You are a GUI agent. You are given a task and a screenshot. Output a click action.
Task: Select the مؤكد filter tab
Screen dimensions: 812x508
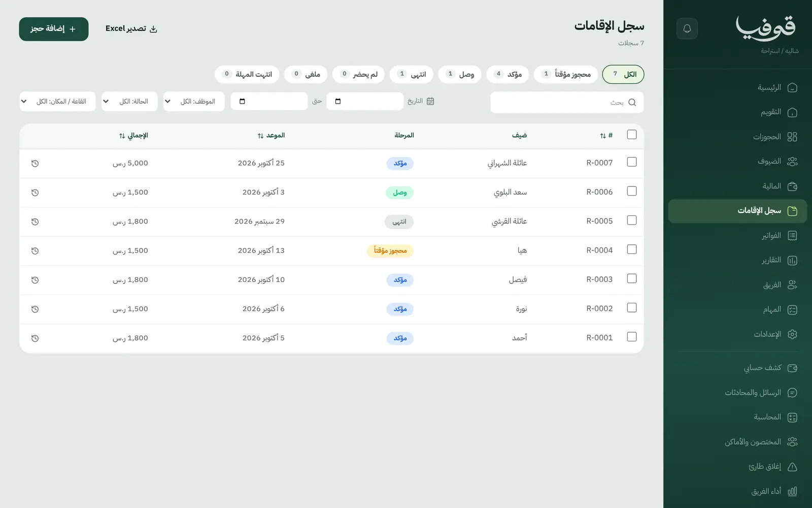pyautogui.click(x=507, y=74)
